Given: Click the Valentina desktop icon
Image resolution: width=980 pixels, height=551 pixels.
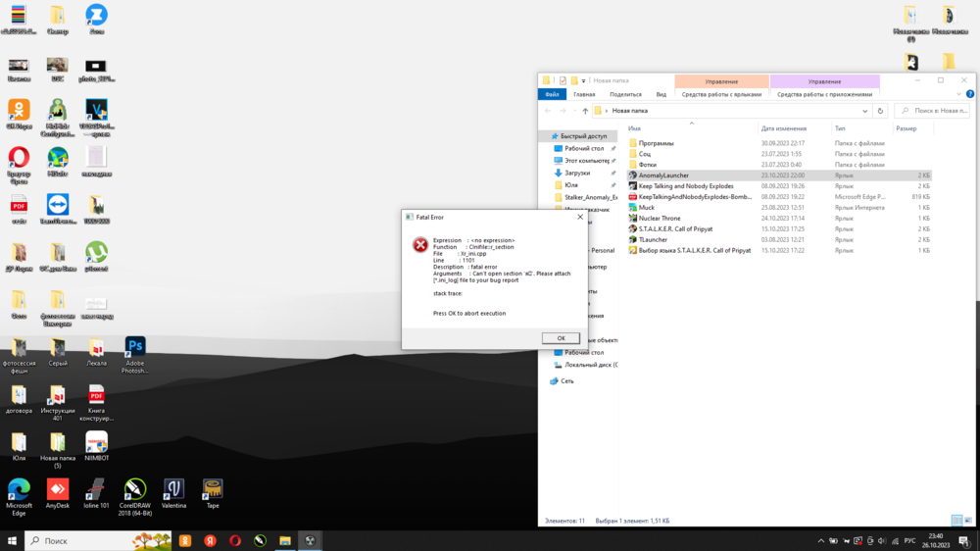Looking at the screenshot, I should [x=173, y=489].
